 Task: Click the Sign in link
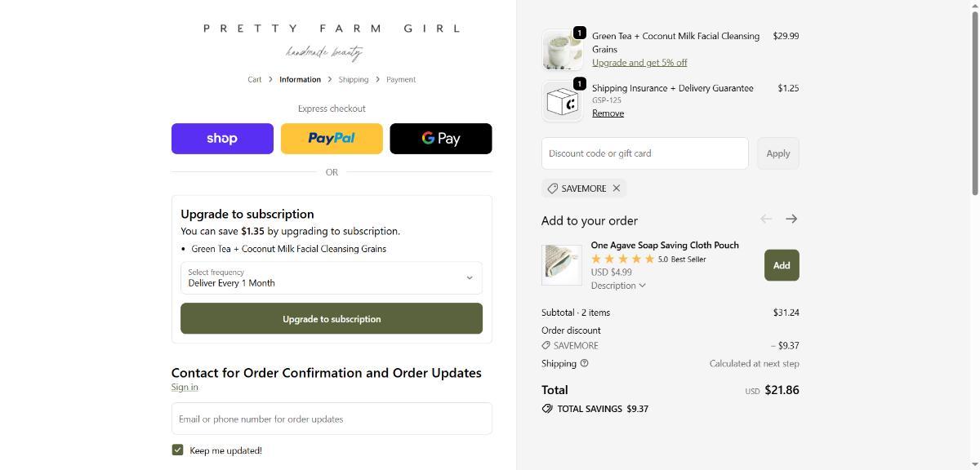(185, 388)
